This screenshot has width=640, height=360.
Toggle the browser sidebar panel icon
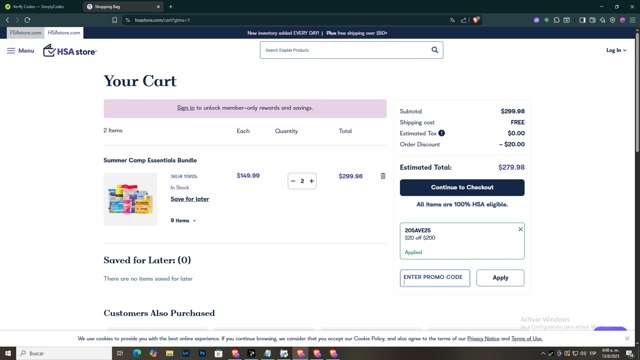[582, 20]
